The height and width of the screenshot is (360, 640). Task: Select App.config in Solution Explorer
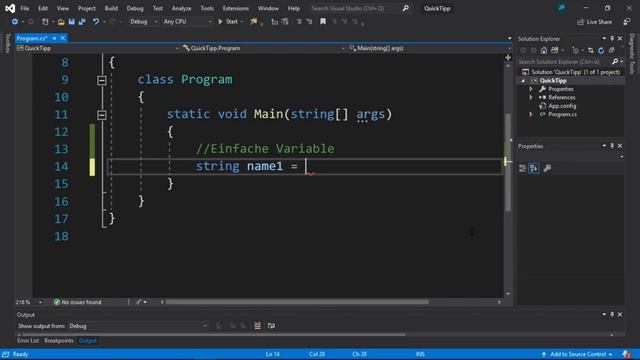[562, 106]
